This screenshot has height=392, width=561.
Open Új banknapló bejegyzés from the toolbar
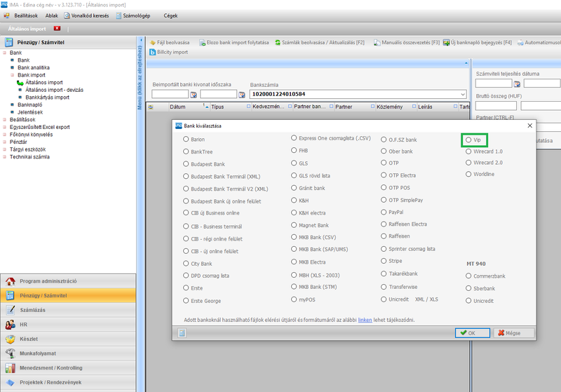pos(446,42)
